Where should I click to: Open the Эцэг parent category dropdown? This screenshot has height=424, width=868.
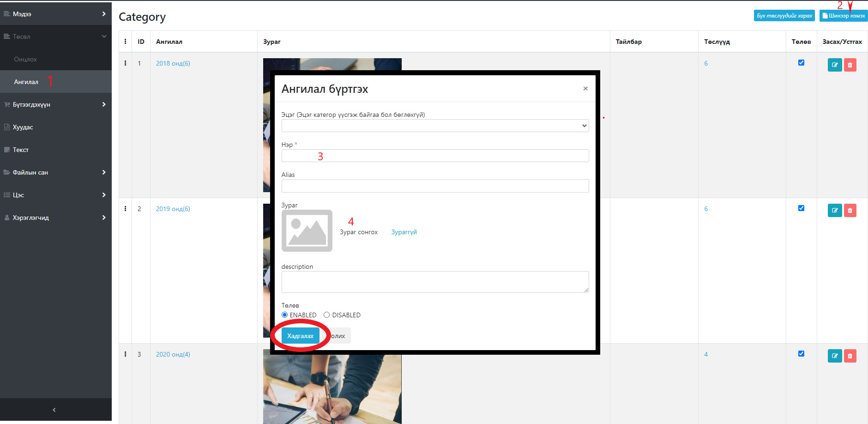[x=434, y=126]
